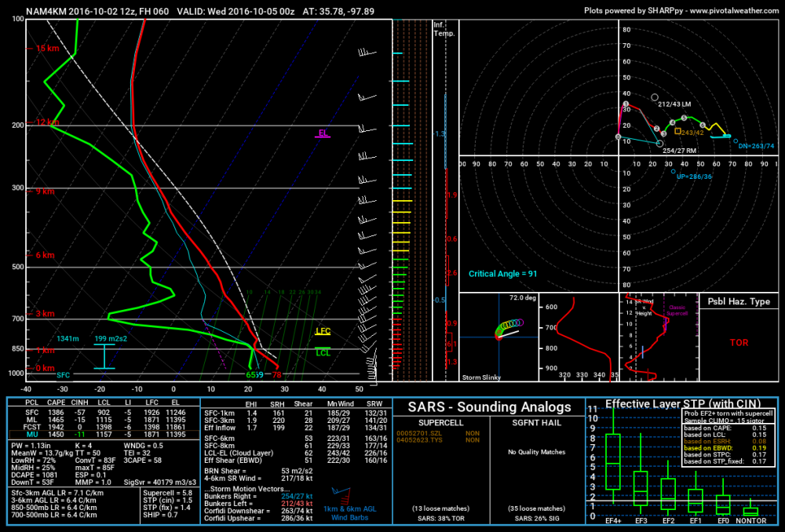
Task: Click the effective inflow layer cyan bracket
Action: coord(104,356)
